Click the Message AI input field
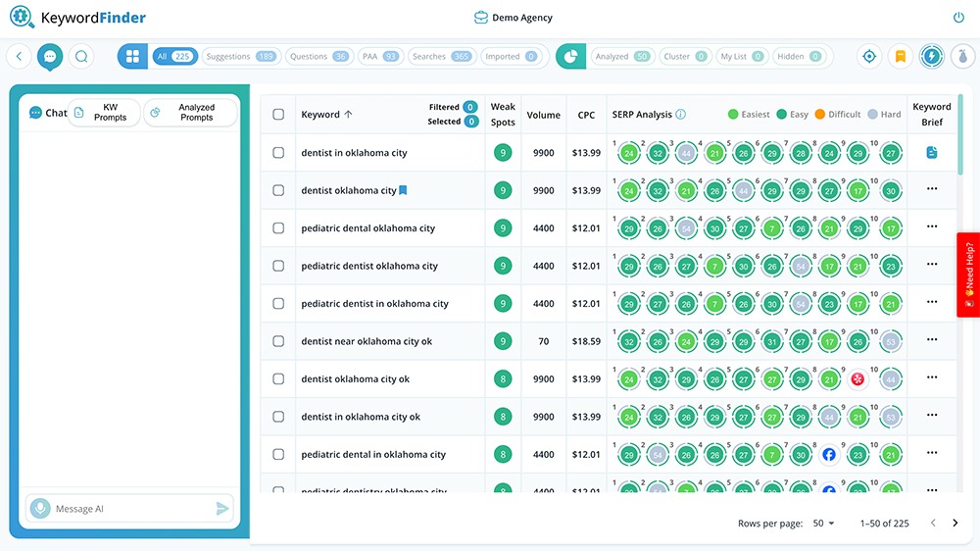The height and width of the screenshot is (551, 980). [x=131, y=509]
